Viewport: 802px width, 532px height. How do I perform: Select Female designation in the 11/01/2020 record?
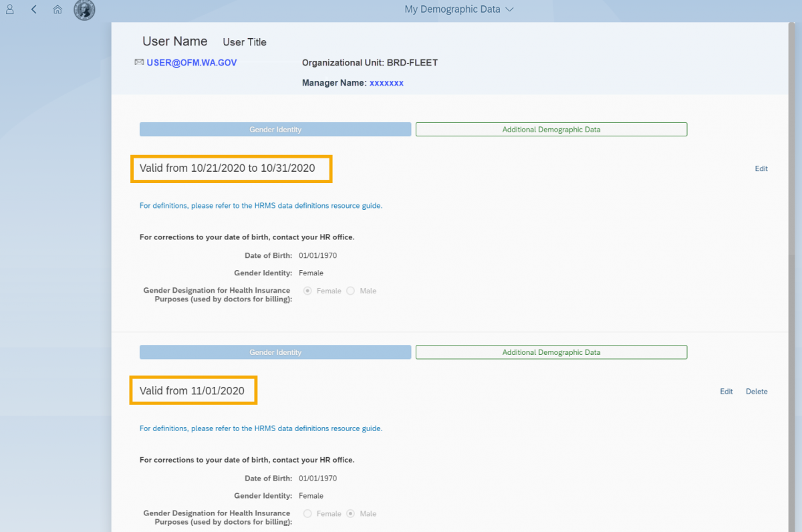coord(306,513)
